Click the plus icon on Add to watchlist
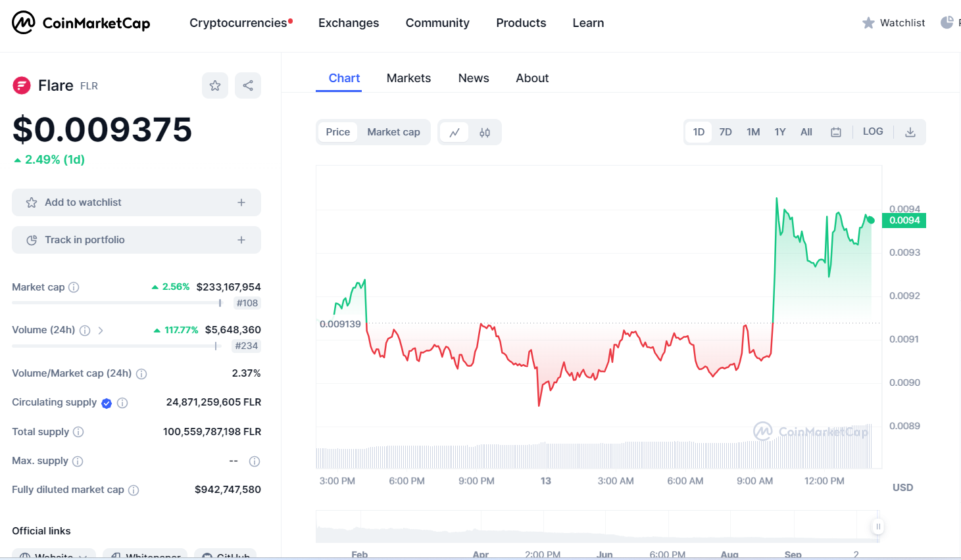The image size is (961, 560). [x=241, y=202]
